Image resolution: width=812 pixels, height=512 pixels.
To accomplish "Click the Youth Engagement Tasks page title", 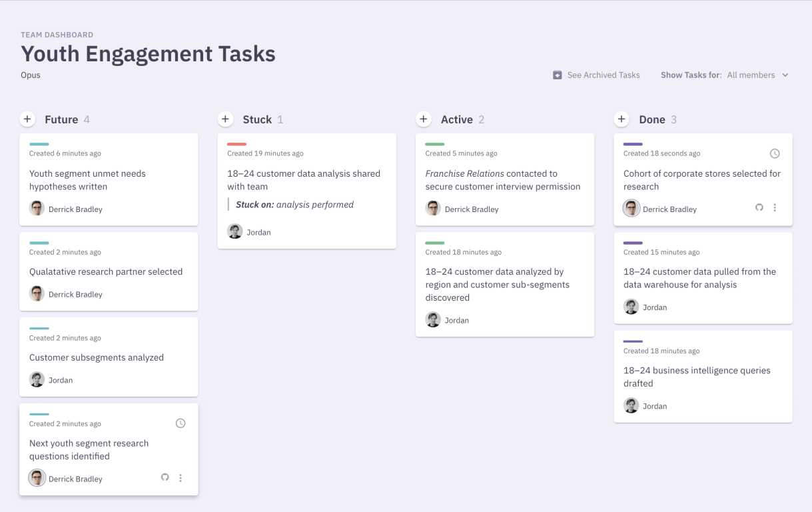I will click(148, 53).
